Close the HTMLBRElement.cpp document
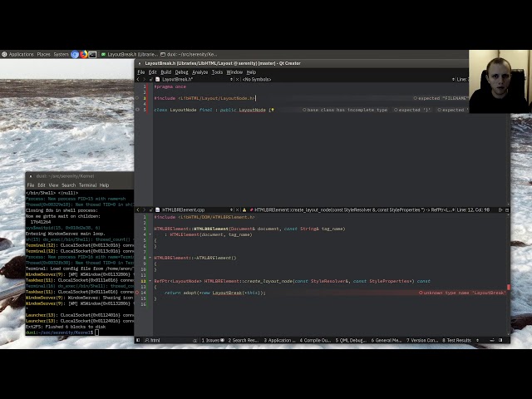The height and width of the screenshot is (399, 532). coord(237,210)
